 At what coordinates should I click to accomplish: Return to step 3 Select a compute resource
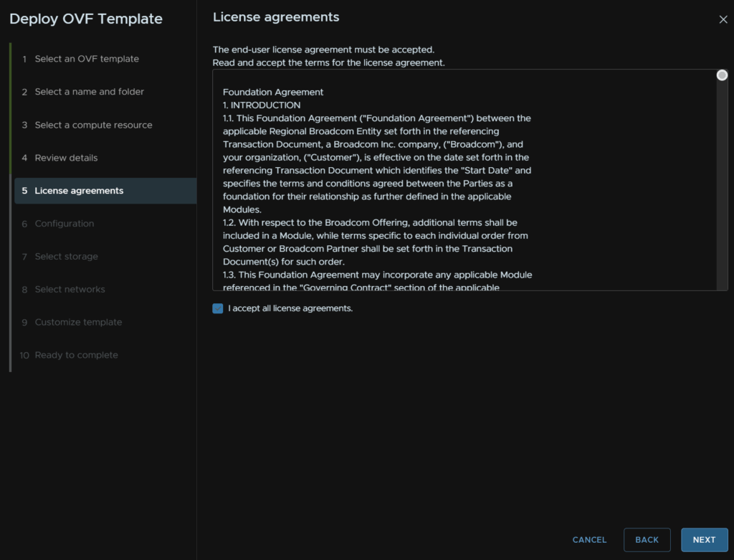93,125
